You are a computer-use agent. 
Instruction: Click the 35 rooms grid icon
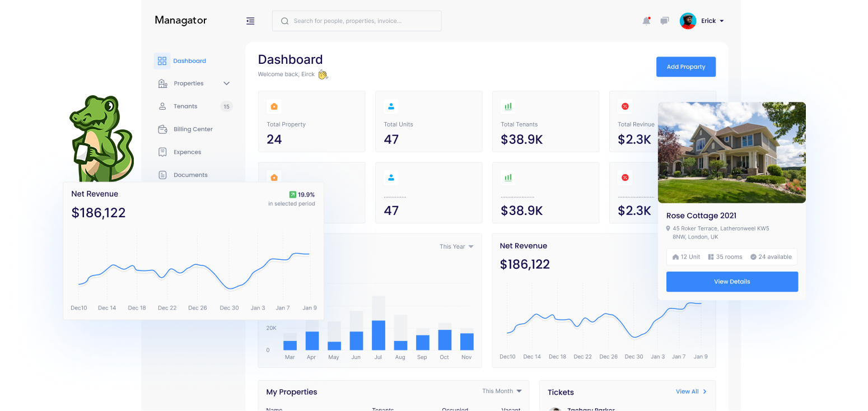click(x=711, y=257)
